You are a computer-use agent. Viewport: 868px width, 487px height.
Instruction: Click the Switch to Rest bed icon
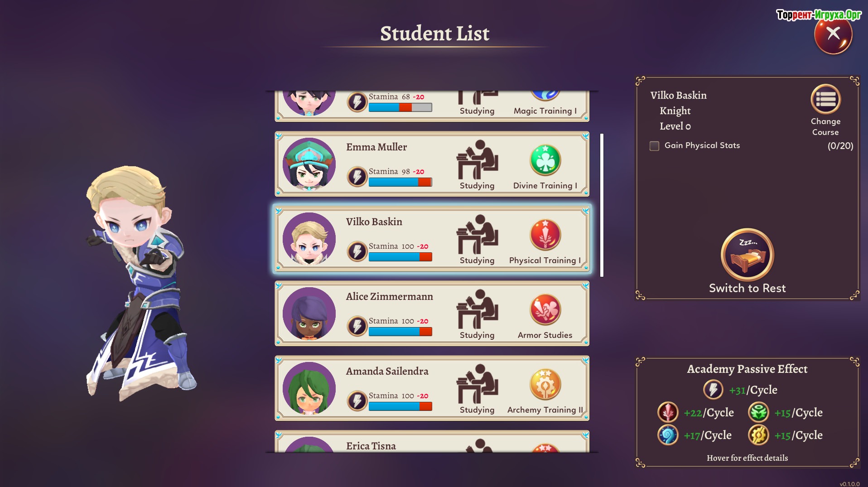(x=747, y=255)
